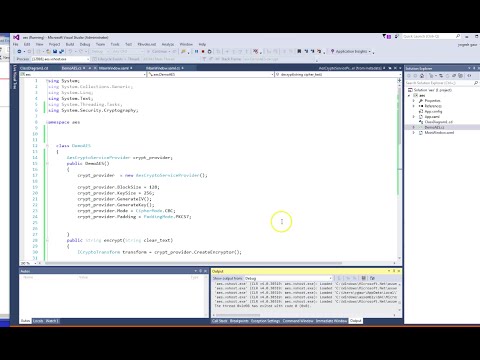Switch to the DemoAES.cs tab
This screenshot has height=360, width=480.
tap(71, 68)
